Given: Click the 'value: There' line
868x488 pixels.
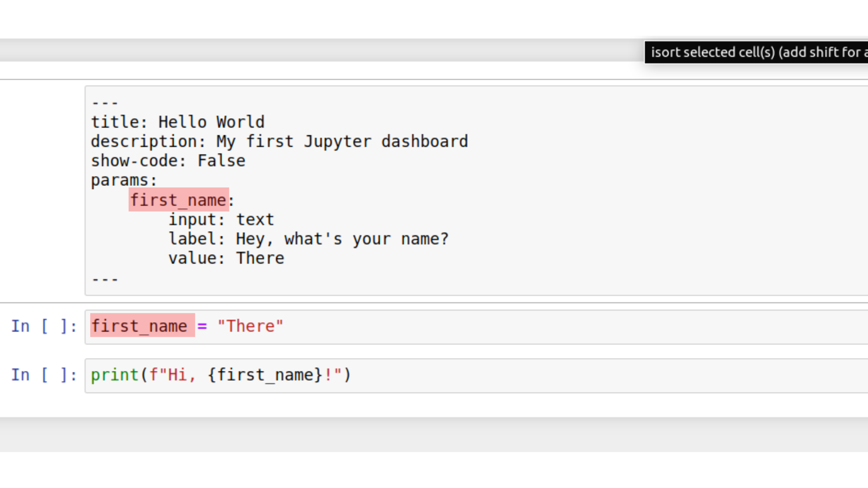Looking at the screenshot, I should click(x=226, y=259).
